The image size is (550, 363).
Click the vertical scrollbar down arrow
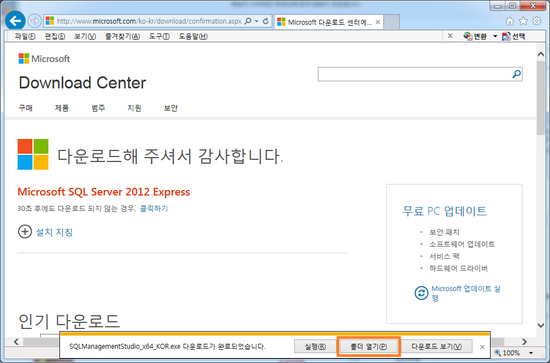[541, 325]
